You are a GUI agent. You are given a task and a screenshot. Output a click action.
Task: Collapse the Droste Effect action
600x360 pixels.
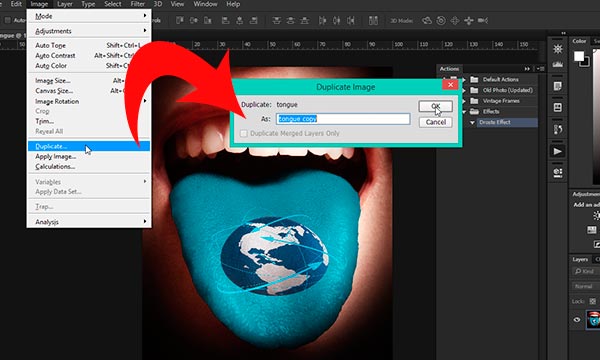472,122
